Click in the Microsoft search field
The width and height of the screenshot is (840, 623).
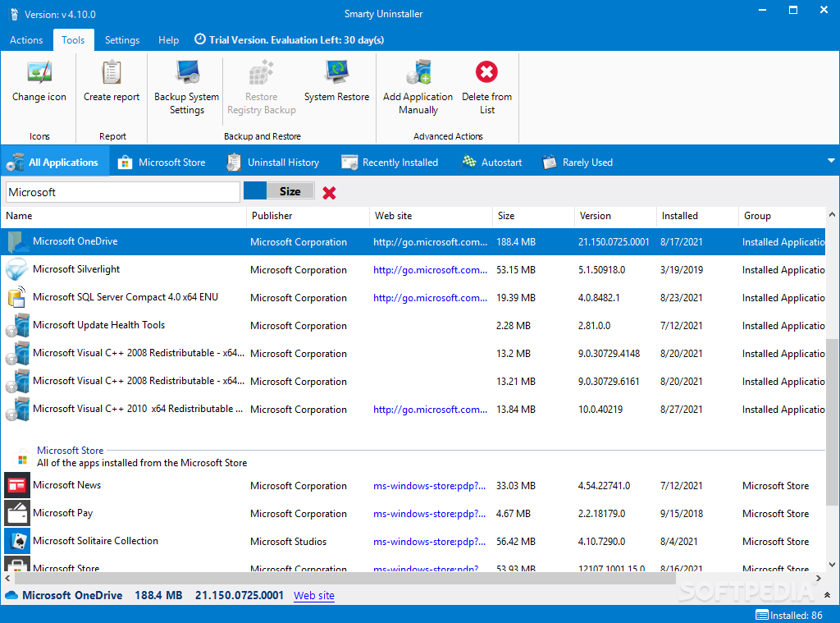coord(123,192)
